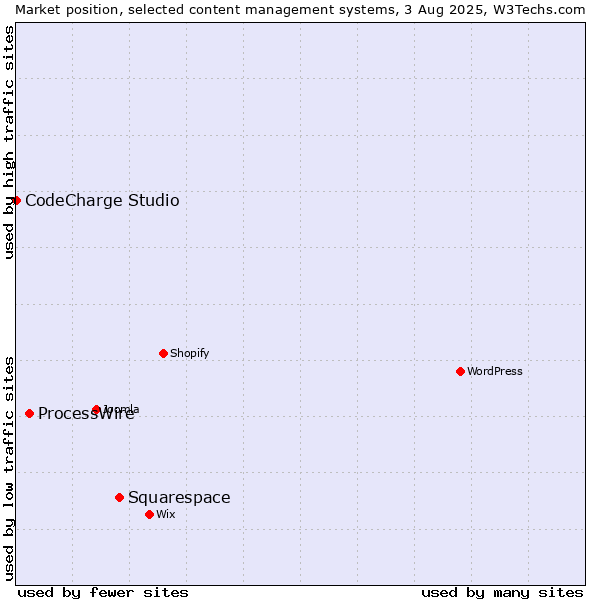
Task: Click the 'Wix' label text
Action: (166, 514)
